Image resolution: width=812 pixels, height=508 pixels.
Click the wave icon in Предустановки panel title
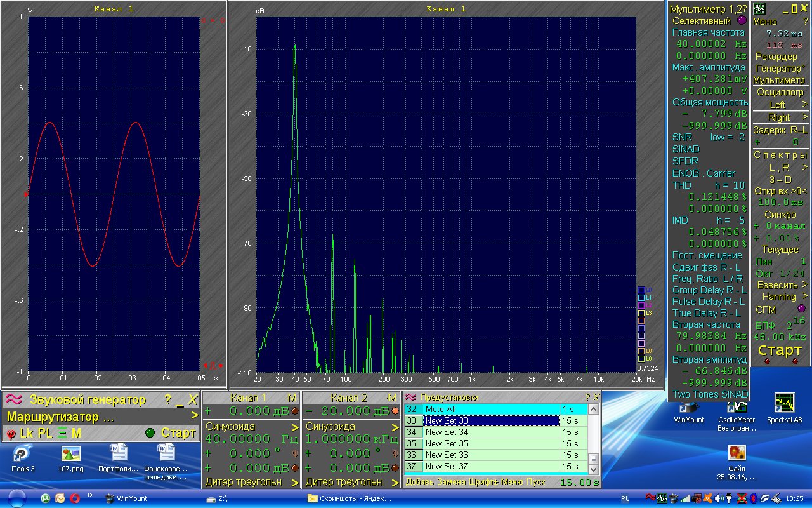[x=410, y=398]
